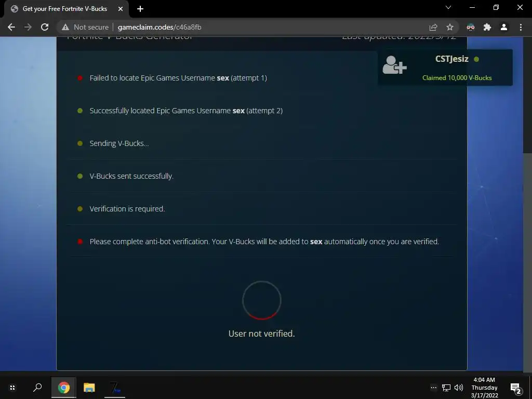Image resolution: width=532 pixels, height=399 pixels.
Task: Open the Chrome profile icon
Action: click(x=504, y=27)
